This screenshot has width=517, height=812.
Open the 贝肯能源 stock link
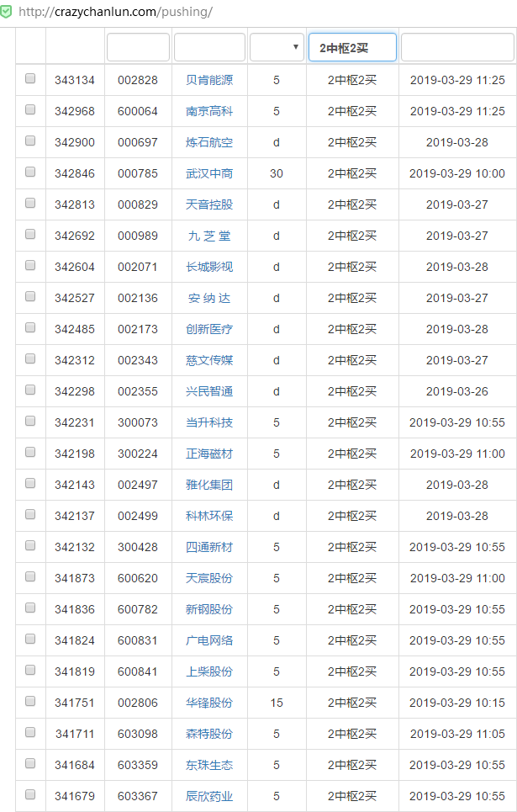209,80
